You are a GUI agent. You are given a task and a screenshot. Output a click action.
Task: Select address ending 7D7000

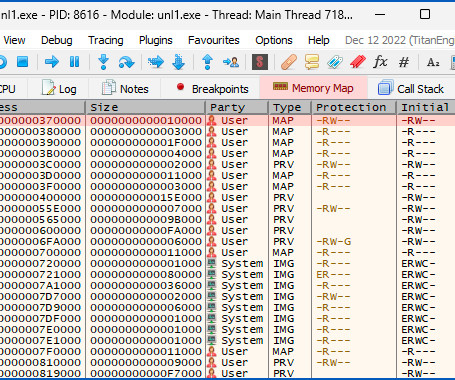click(40, 296)
